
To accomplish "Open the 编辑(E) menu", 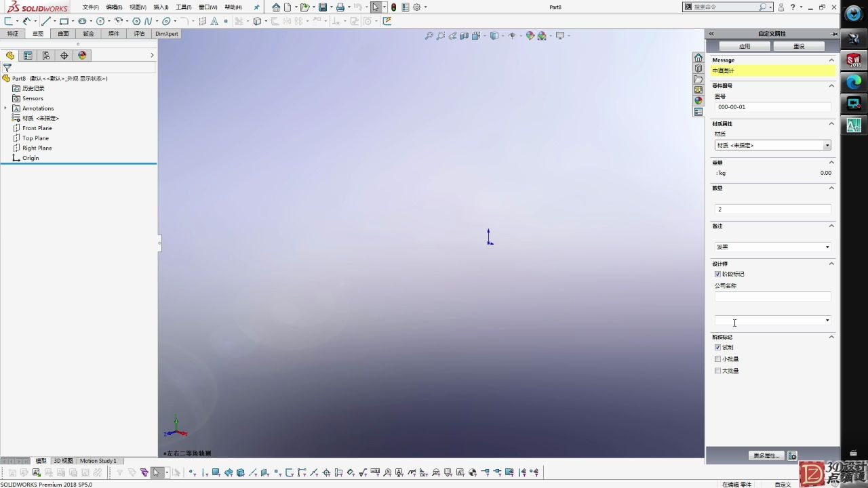I will point(114,7).
